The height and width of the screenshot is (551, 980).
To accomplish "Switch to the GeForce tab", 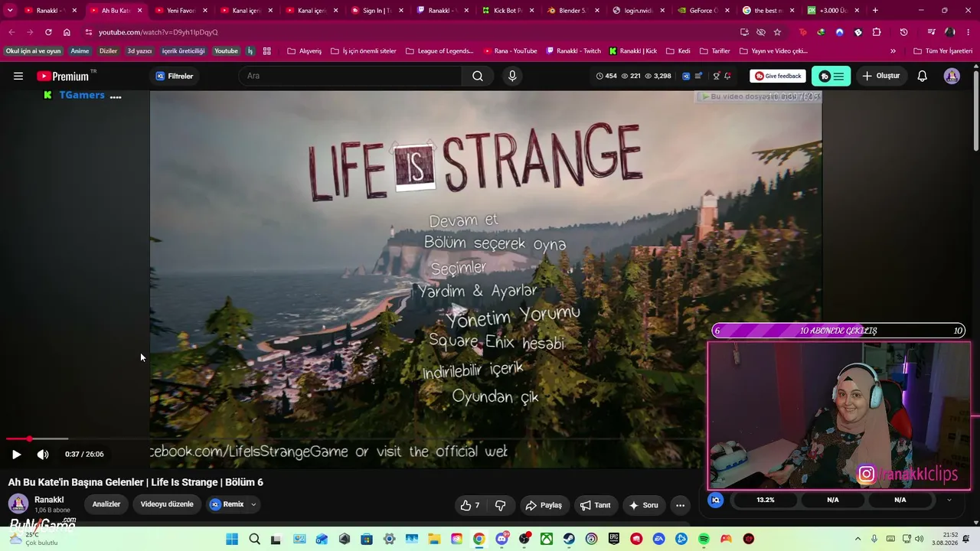I will click(704, 11).
